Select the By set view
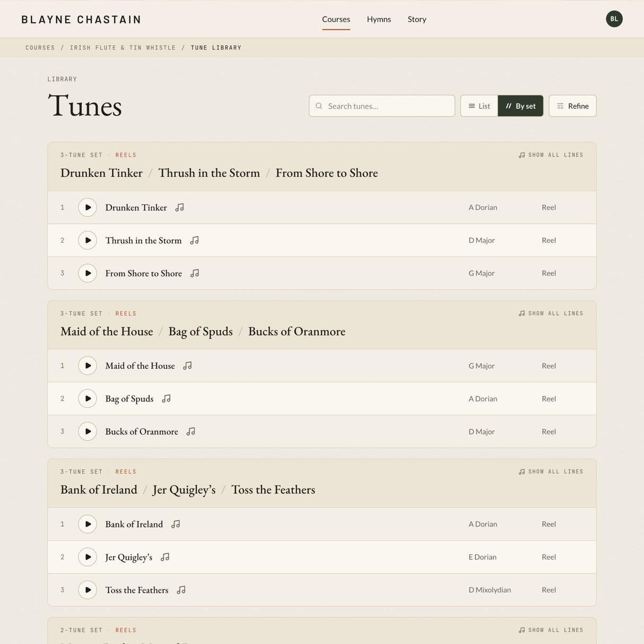The image size is (644, 644). 520,106
